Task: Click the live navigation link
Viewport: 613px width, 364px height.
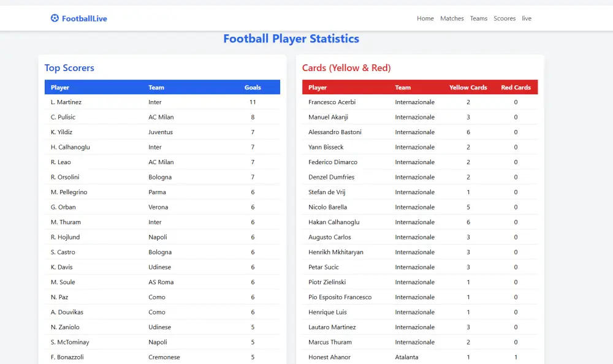Action: point(527,18)
